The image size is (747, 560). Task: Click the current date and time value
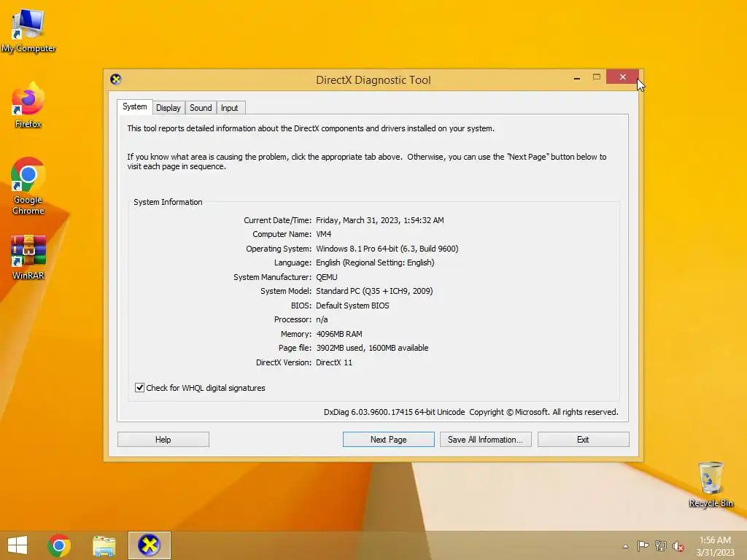(x=379, y=220)
